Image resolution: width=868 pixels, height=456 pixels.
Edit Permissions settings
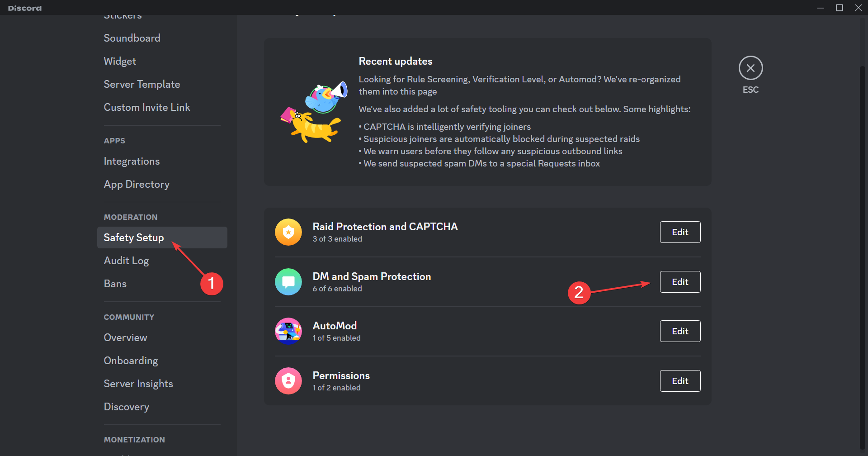click(x=680, y=381)
